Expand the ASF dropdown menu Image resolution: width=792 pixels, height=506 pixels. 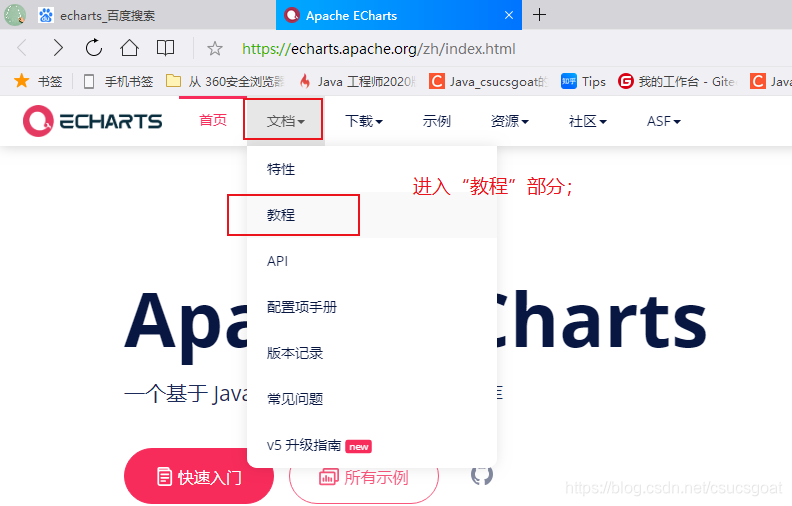(664, 121)
